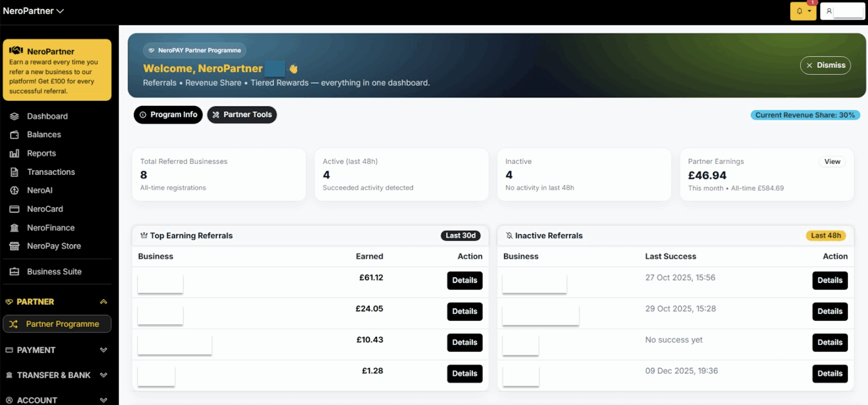Click the Transactions document icon
Image resolution: width=868 pixels, height=405 pixels.
tap(14, 172)
